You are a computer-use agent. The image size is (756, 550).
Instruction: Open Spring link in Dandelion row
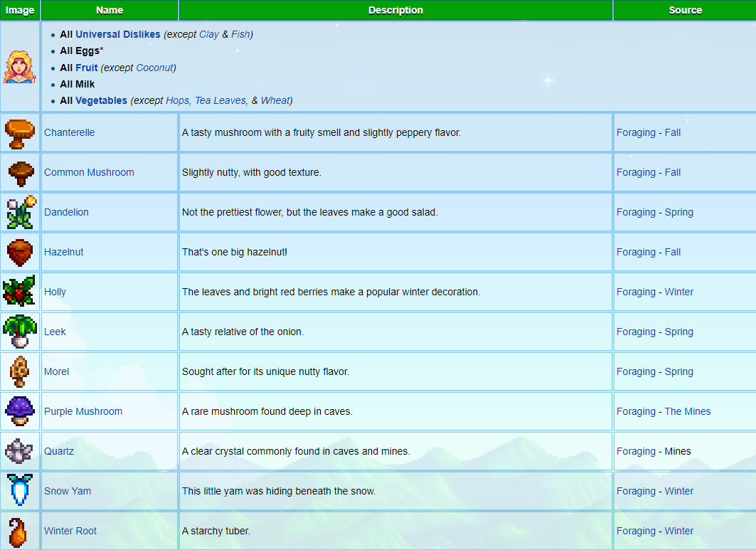(x=679, y=212)
